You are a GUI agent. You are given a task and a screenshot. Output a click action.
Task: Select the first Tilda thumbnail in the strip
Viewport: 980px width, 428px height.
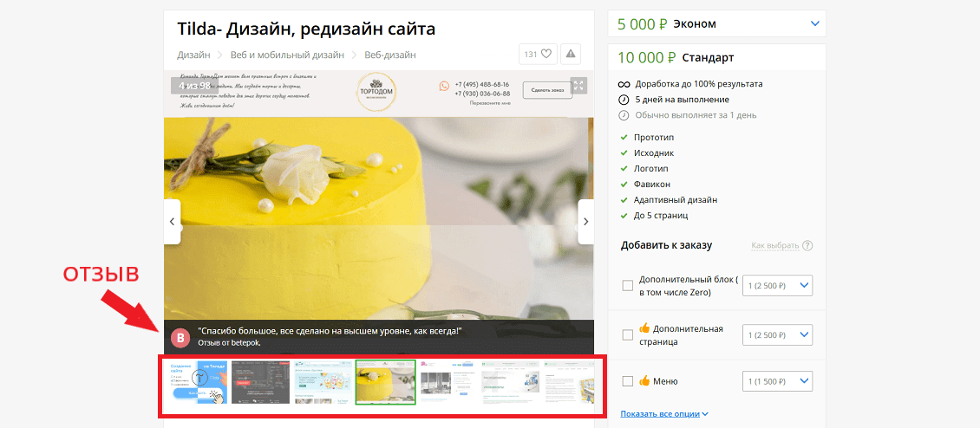[x=199, y=382]
